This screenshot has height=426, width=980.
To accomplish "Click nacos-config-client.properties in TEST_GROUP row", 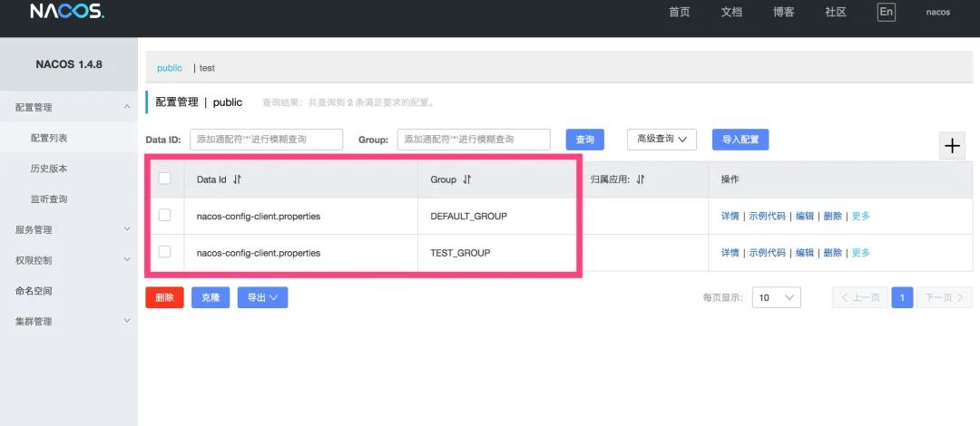I will (x=258, y=253).
